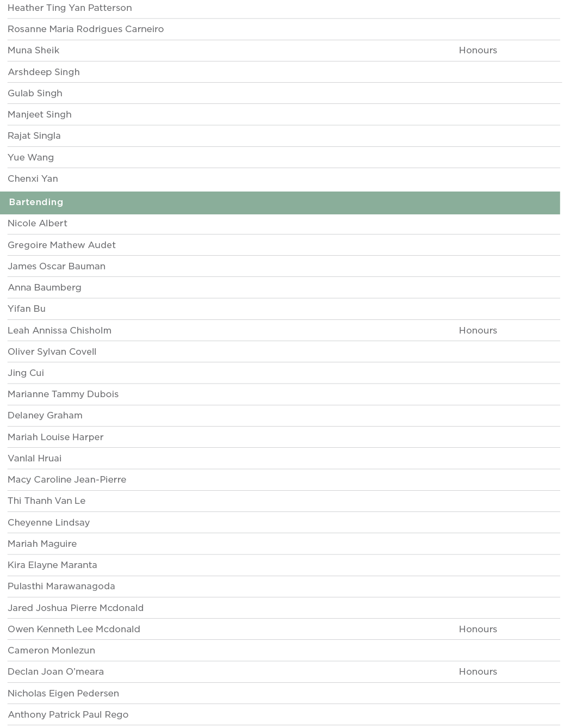This screenshot has width=564, height=728.
Task: Select the name Heather Ting Yan Patterson
Action: tap(70, 8)
